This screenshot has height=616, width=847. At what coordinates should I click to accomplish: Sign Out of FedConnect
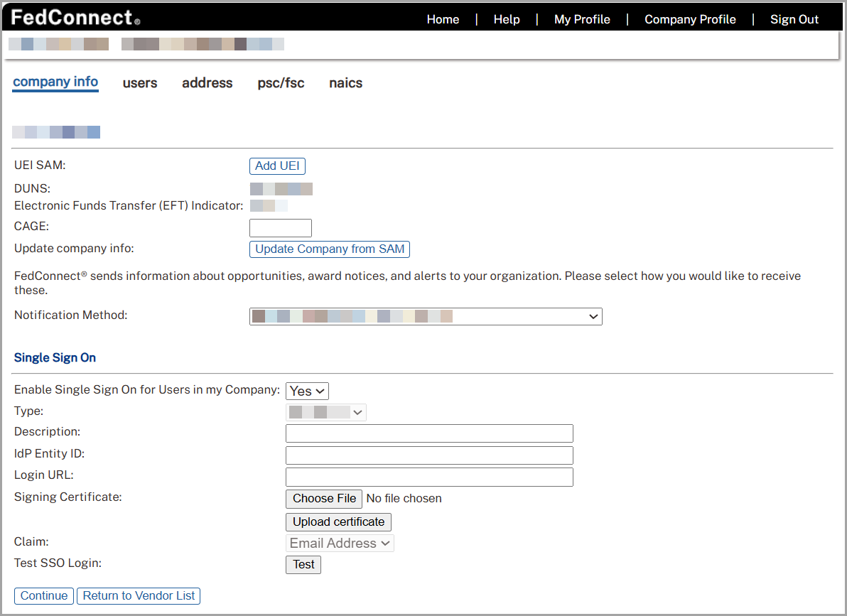tap(794, 19)
